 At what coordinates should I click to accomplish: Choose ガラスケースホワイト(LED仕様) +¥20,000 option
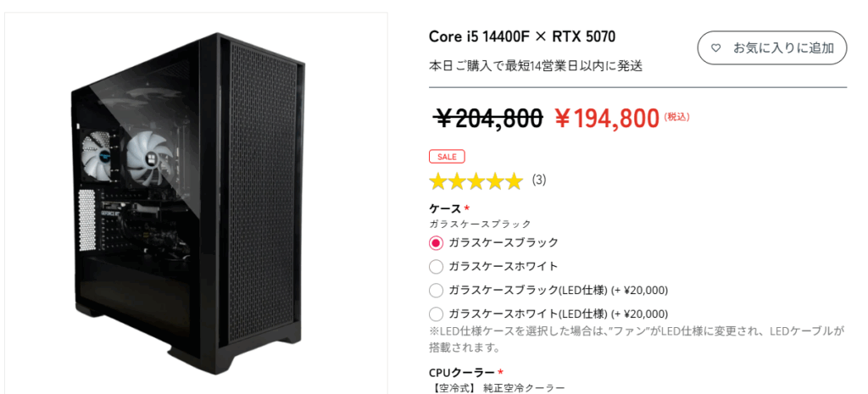click(437, 314)
